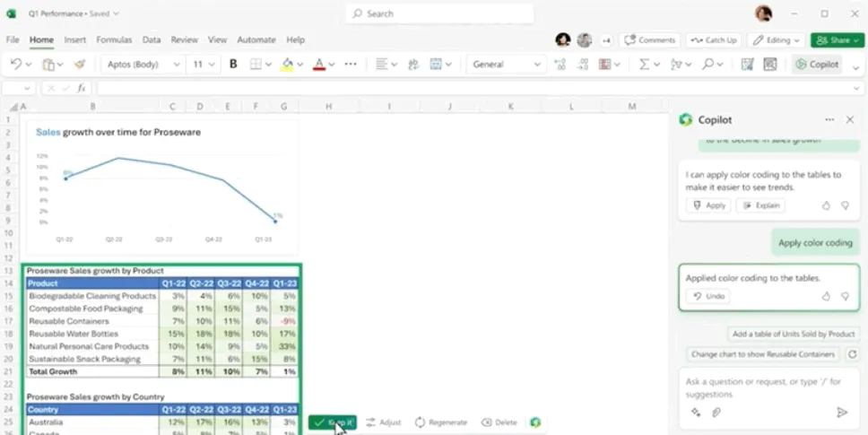Send the Copilot message

tap(842, 413)
